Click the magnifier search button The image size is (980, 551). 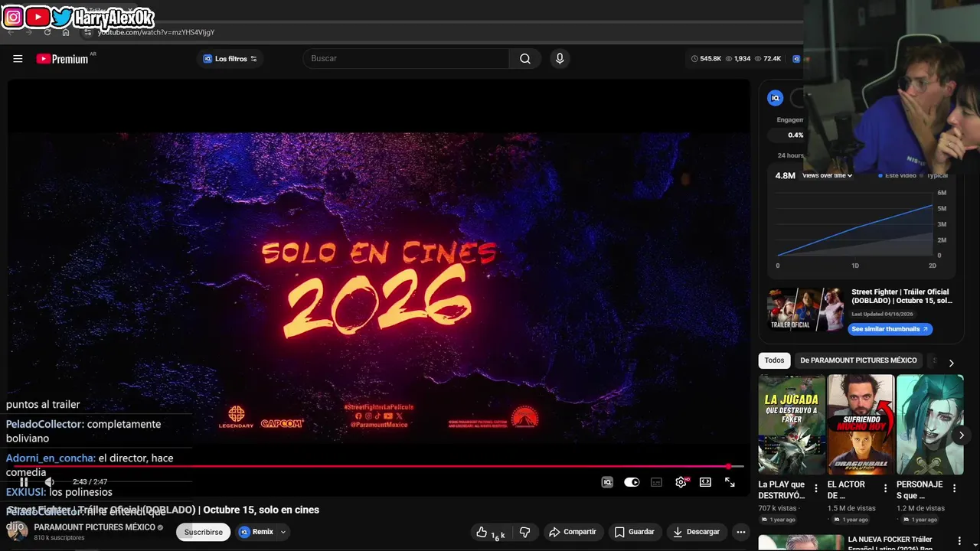pyautogui.click(x=525, y=59)
